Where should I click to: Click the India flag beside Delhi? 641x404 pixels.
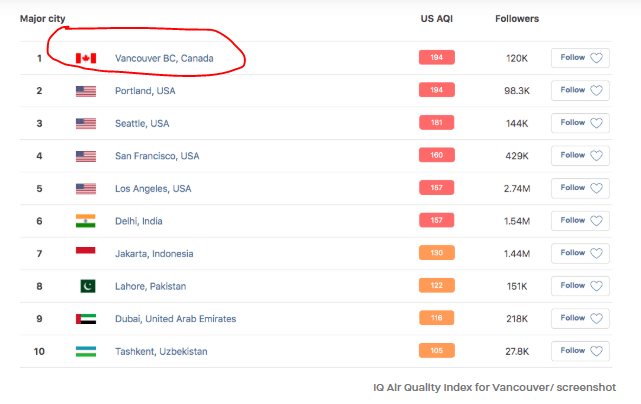tap(86, 221)
